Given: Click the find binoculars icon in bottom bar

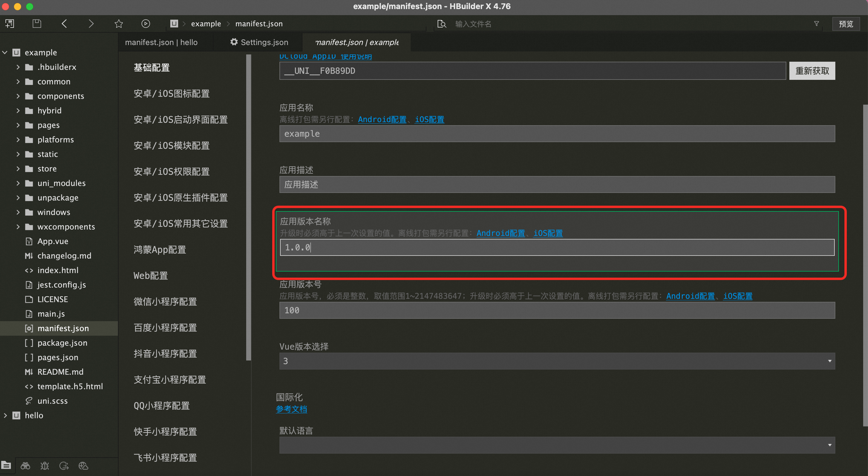Looking at the screenshot, I should click(x=25, y=465).
